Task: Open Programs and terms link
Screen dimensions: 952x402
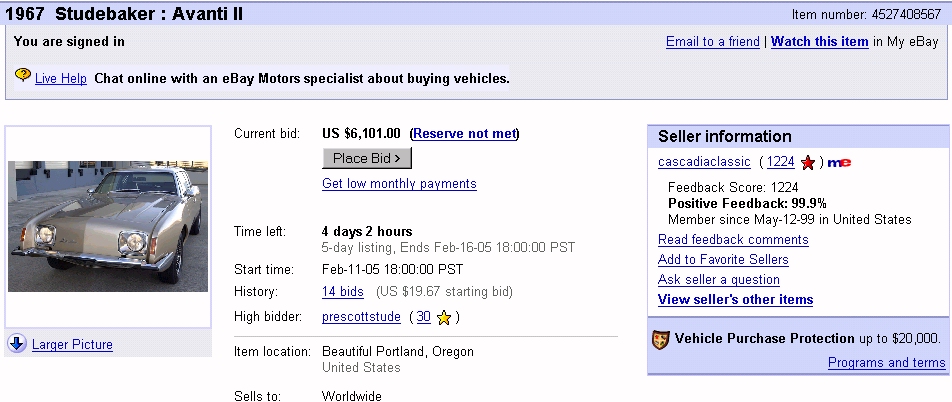Action: [887, 363]
